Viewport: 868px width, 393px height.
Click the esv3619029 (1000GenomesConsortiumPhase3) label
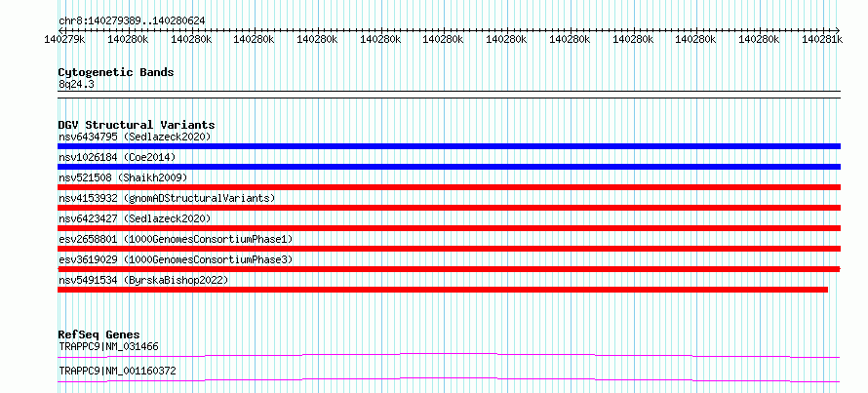tap(176, 259)
